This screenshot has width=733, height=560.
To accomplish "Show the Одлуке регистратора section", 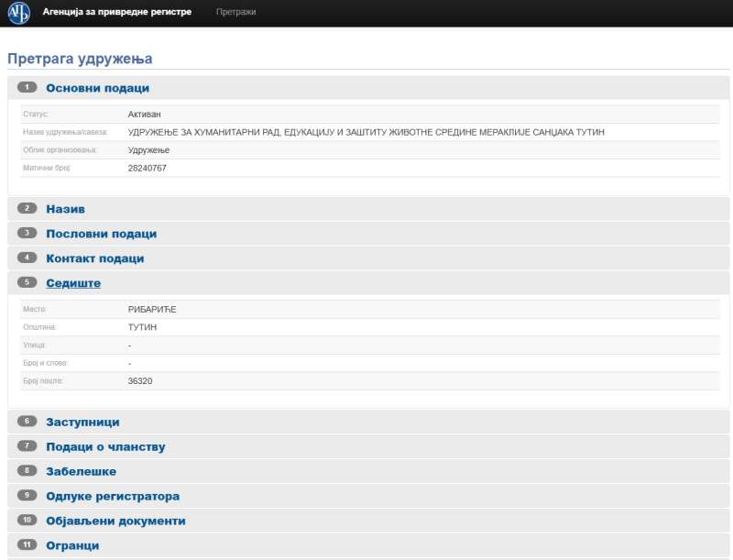I will click(113, 496).
